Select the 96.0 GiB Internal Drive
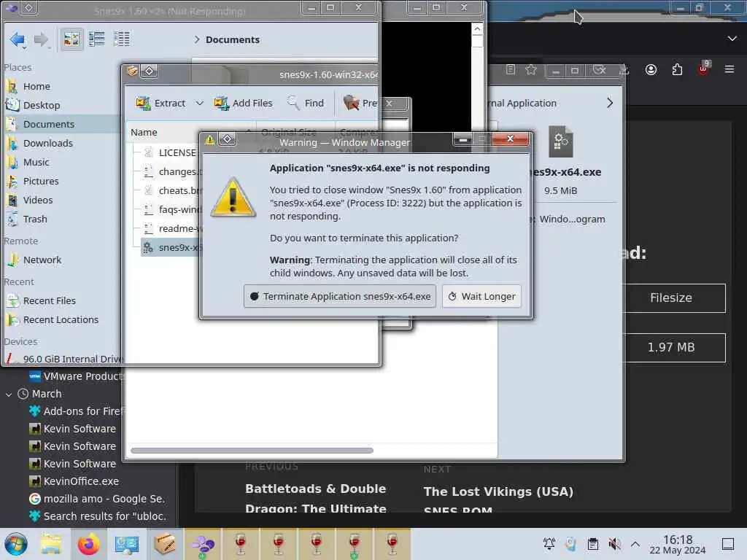The height and width of the screenshot is (560, 747). (x=64, y=359)
